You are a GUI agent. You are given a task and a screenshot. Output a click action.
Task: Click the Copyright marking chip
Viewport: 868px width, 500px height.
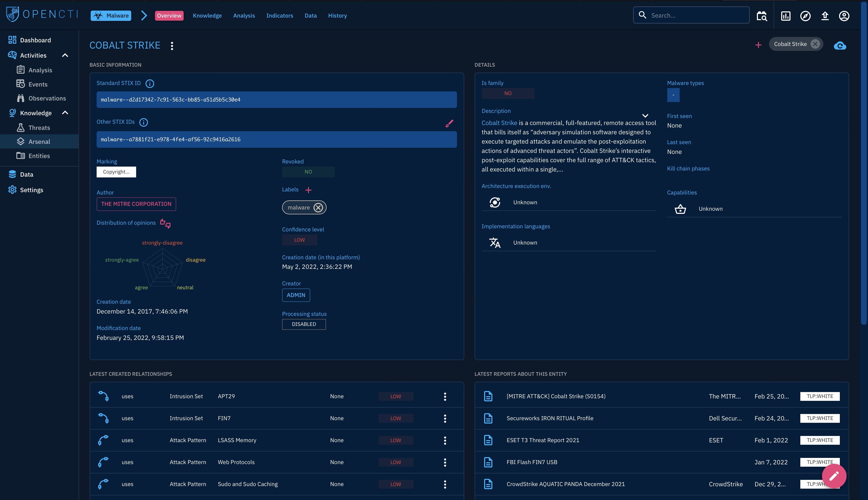(x=116, y=172)
